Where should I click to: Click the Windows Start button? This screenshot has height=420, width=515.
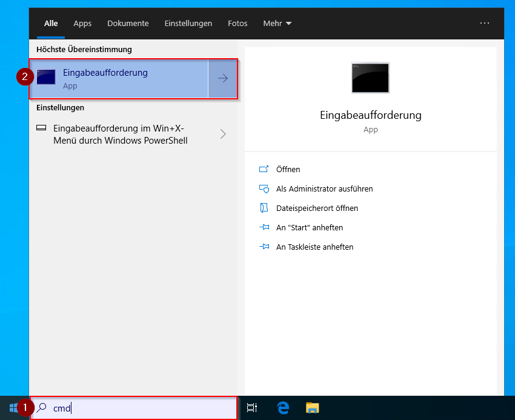[13, 408]
